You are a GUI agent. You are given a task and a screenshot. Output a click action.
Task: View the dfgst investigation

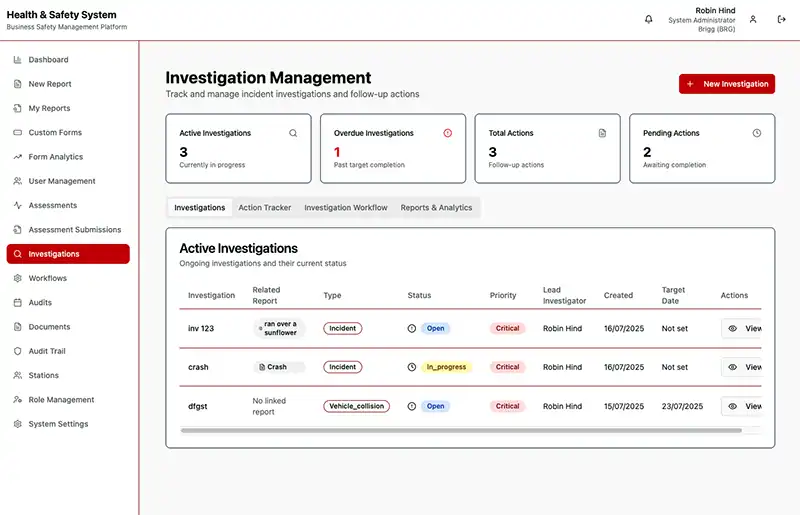point(742,406)
